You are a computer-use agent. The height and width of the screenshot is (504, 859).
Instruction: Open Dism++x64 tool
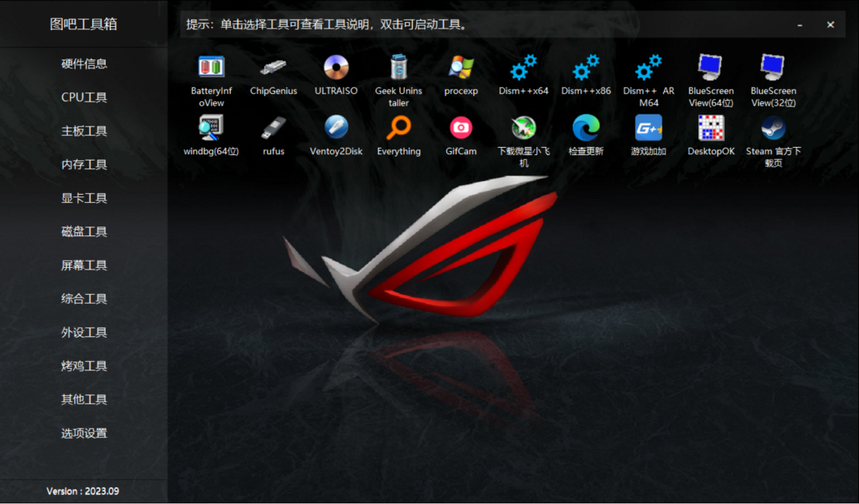click(523, 68)
